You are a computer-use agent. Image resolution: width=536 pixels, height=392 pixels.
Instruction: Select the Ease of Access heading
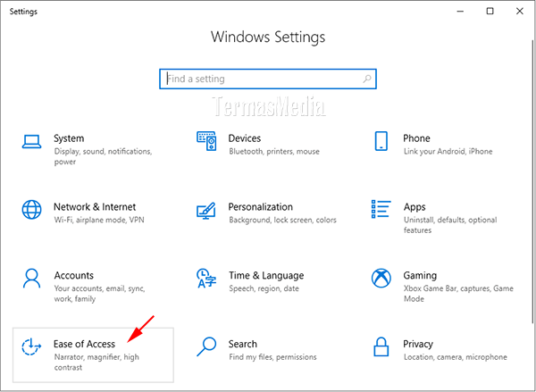[85, 344]
